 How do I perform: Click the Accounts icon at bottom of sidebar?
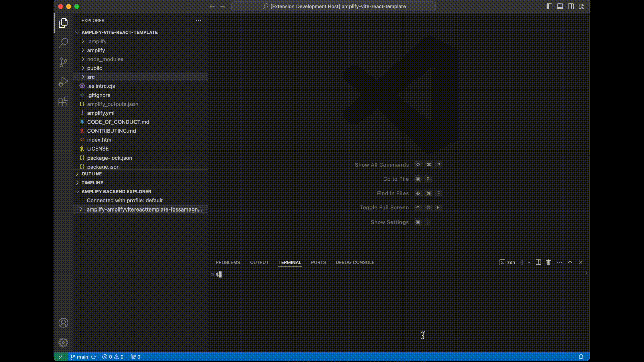(x=63, y=323)
